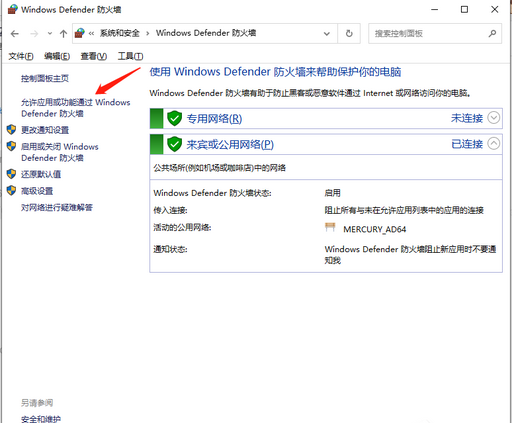Image resolution: width=513 pixels, height=423 pixels.
Task: Click 公共场所 network description text
Action: coord(220,168)
